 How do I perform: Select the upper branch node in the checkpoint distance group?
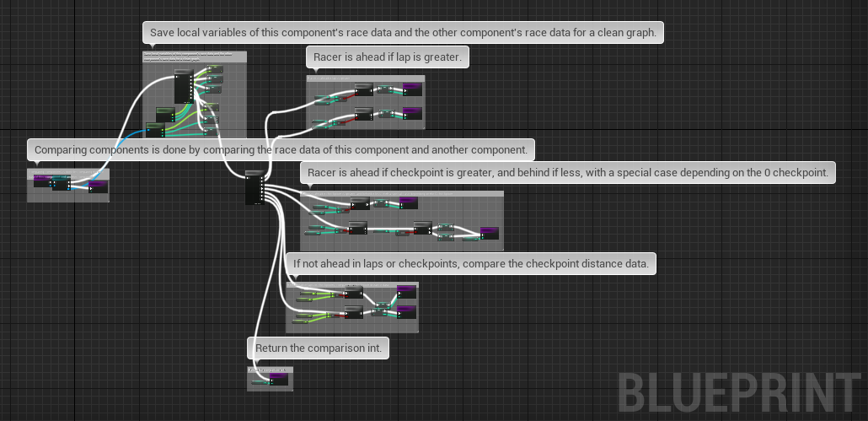(x=353, y=291)
